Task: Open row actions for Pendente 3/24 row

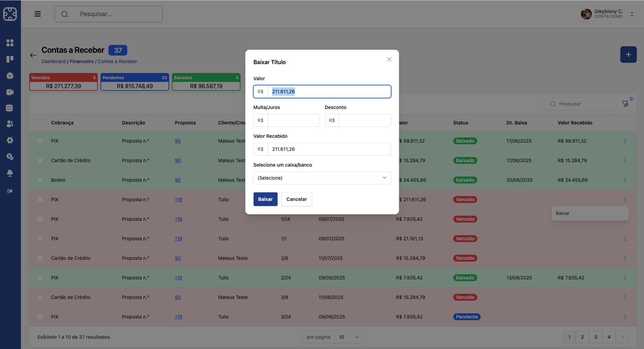Action: coord(625,317)
